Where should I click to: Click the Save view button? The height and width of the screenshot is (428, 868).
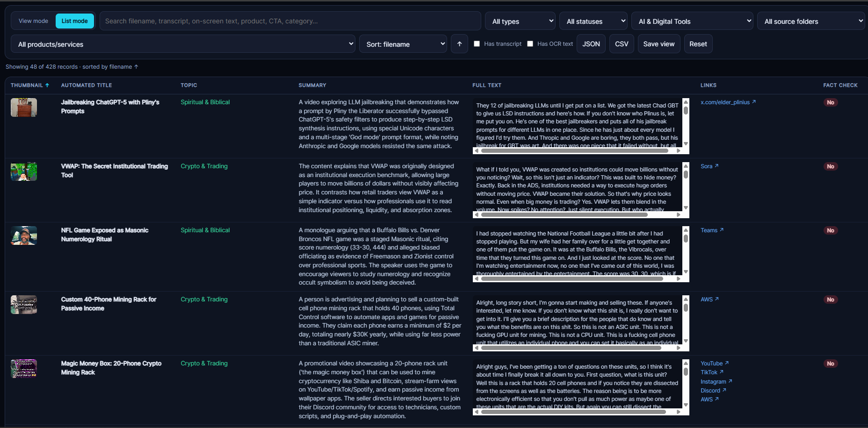[x=659, y=44]
